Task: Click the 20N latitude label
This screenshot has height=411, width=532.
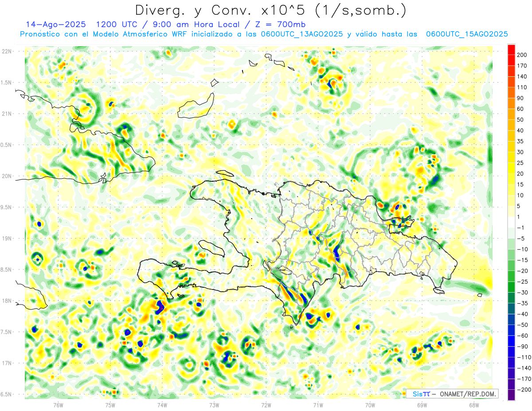Action: tap(7, 176)
